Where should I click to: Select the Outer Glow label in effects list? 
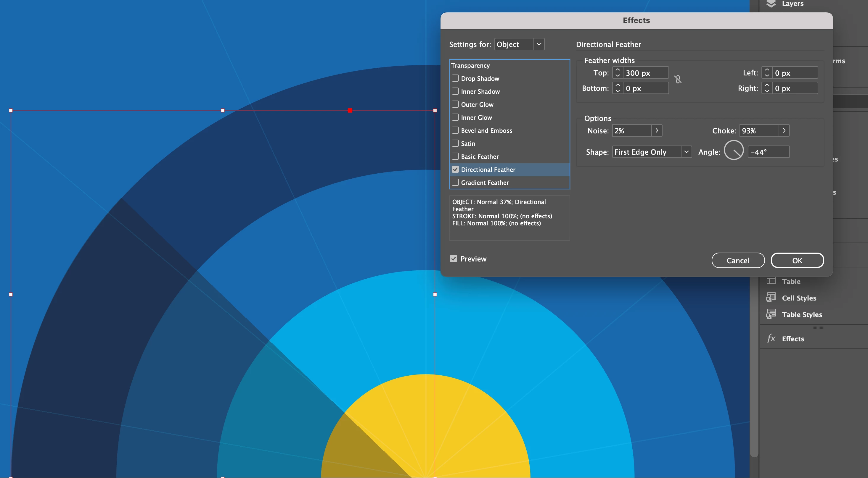coord(477,104)
